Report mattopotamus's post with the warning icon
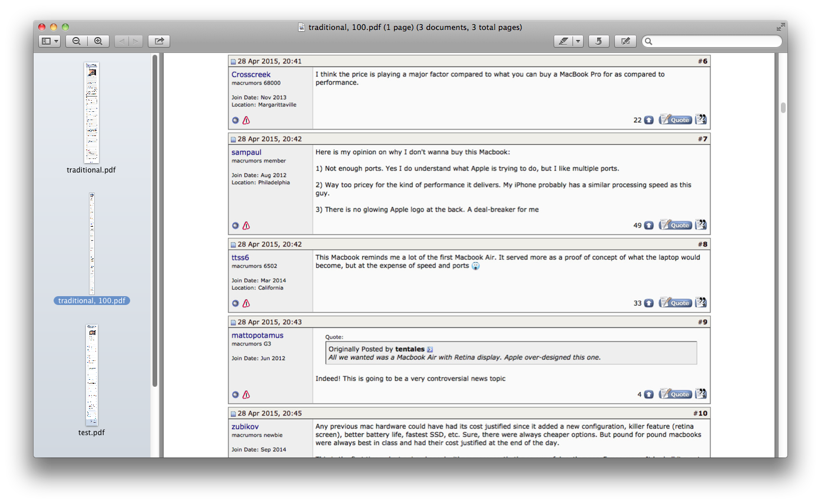This screenshot has width=821, height=504. point(246,394)
